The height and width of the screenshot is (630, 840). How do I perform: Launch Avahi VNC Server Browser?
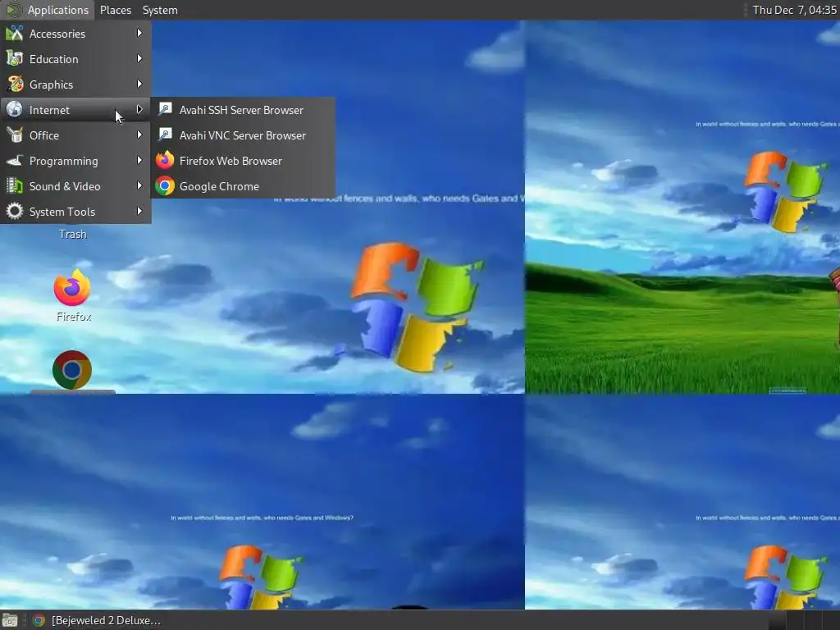243,135
